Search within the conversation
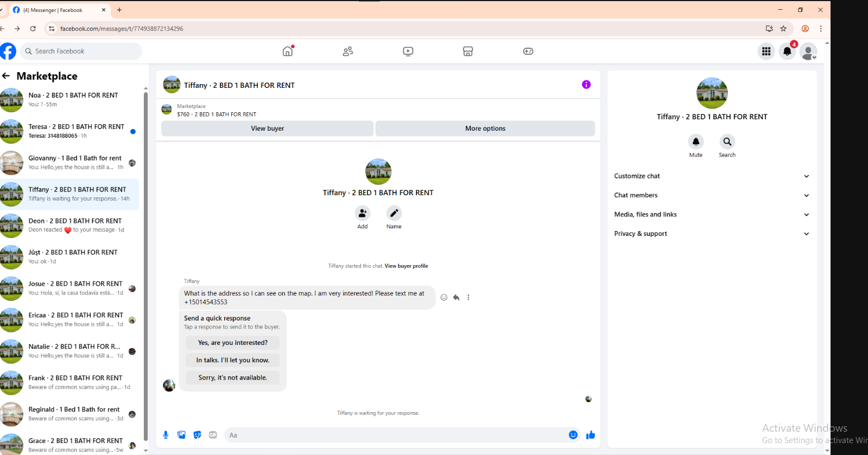The image size is (868, 455). pos(727,142)
